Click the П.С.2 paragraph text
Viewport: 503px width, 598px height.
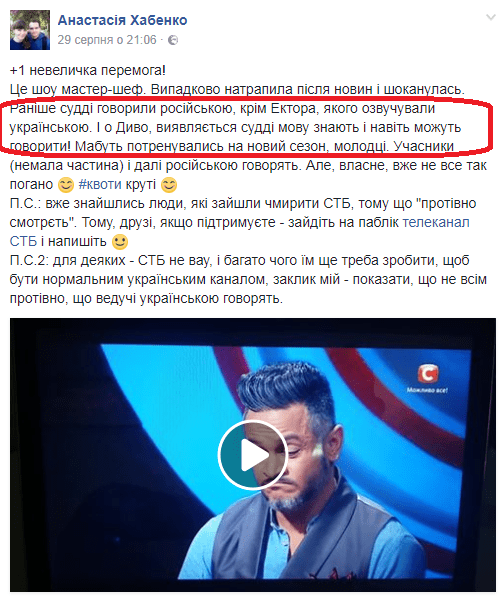[248, 280]
